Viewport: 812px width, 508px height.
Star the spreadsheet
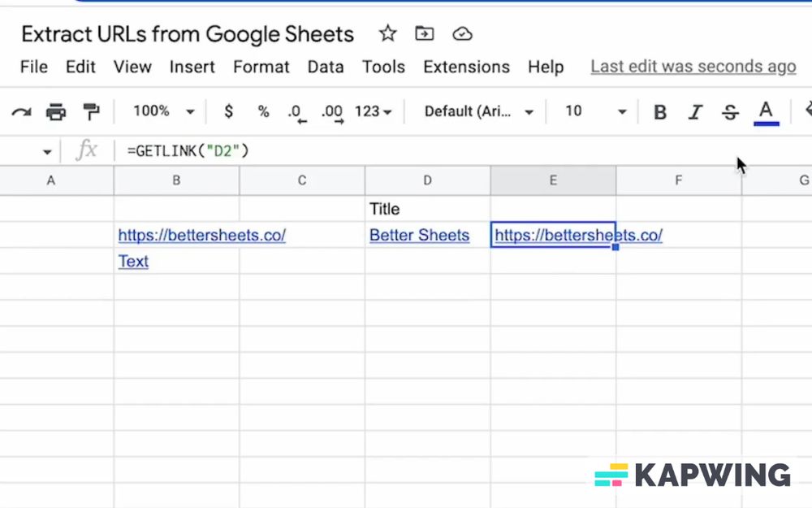pyautogui.click(x=387, y=33)
